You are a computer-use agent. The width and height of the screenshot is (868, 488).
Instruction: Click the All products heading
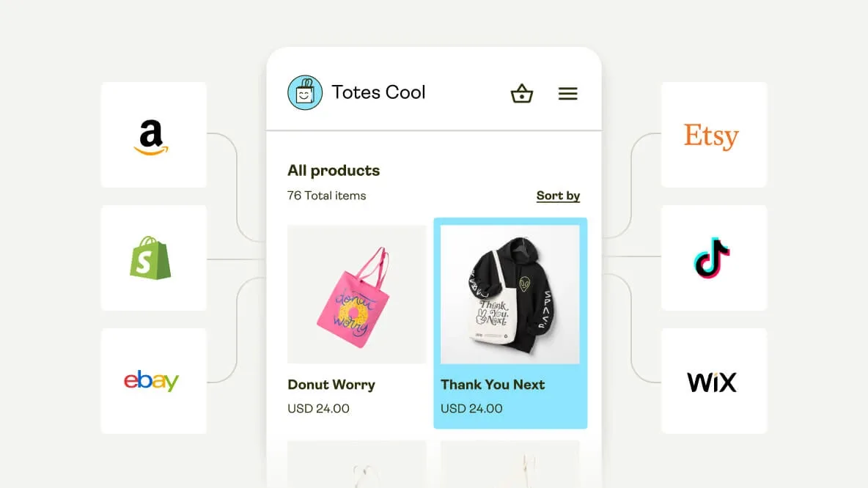334,171
